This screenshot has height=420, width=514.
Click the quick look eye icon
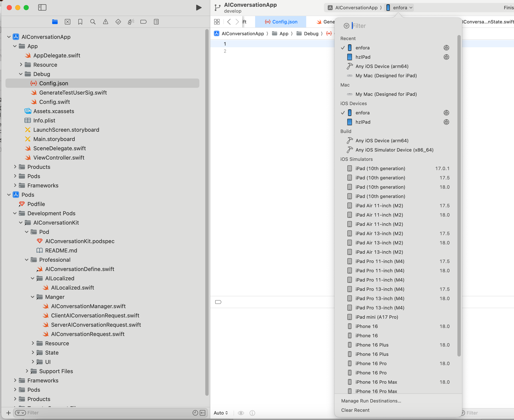pos(241,413)
